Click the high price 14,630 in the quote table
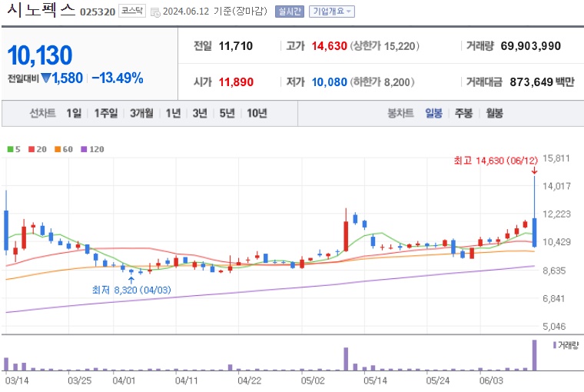The image size is (584, 392). click(x=329, y=46)
